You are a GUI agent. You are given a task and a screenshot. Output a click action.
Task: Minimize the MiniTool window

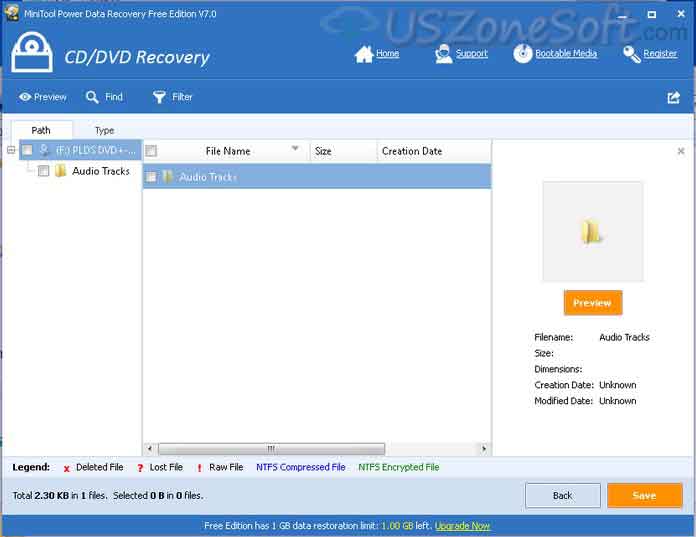[x=622, y=15]
